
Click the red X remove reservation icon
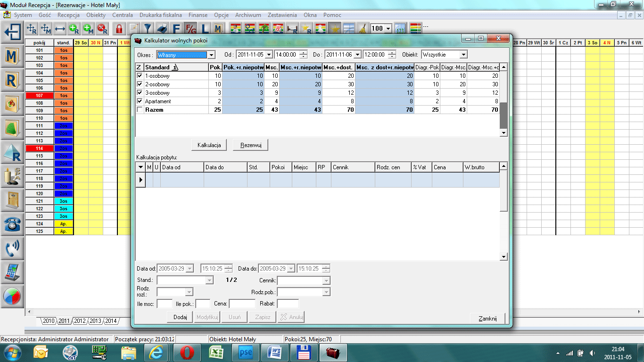[x=102, y=28]
